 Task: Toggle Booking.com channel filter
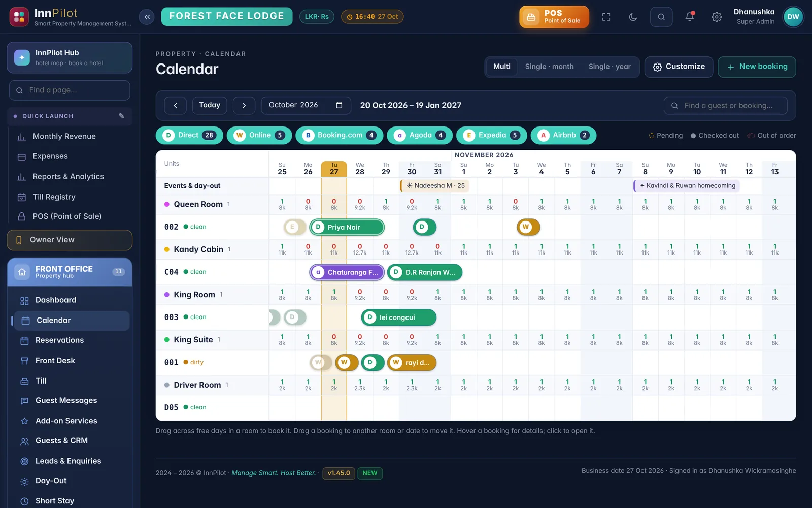coord(339,135)
